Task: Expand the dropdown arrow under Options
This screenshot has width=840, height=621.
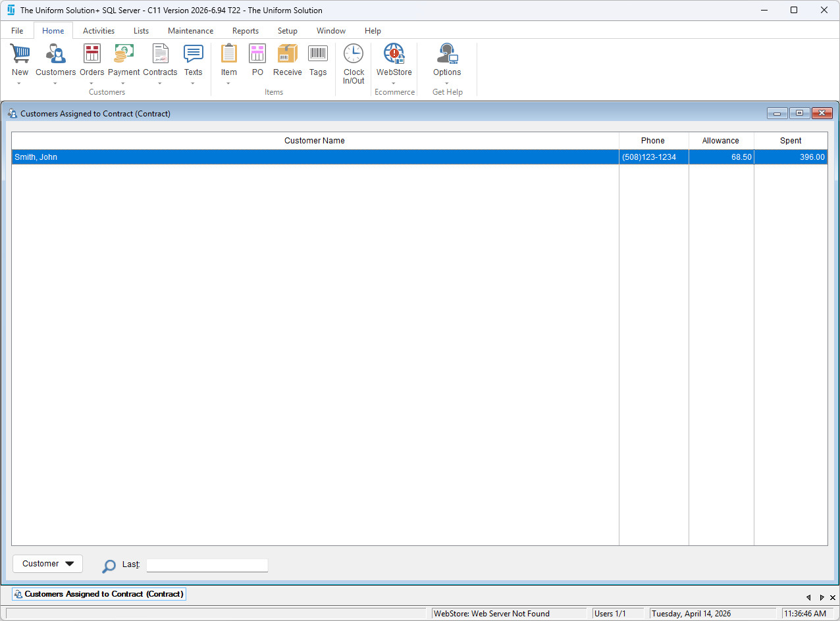Action: 447,84
